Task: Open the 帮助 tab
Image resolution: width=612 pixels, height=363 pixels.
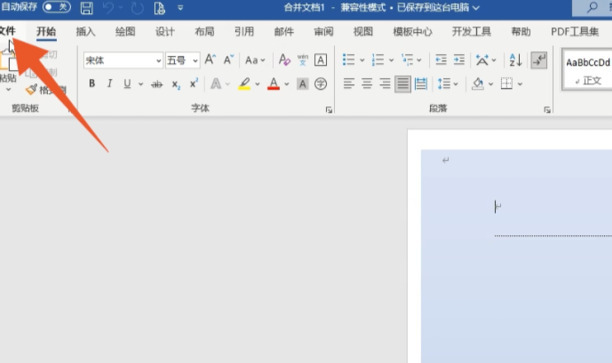Action: point(521,31)
